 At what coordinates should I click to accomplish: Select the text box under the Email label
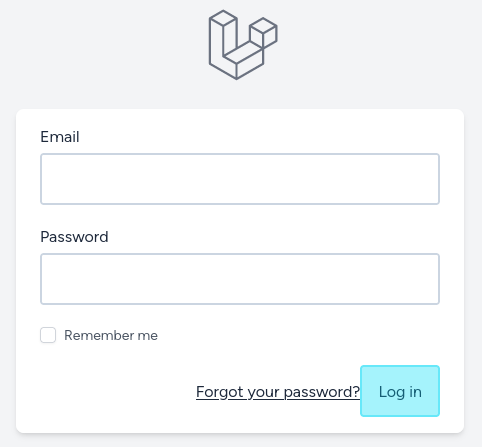pyautogui.click(x=240, y=179)
